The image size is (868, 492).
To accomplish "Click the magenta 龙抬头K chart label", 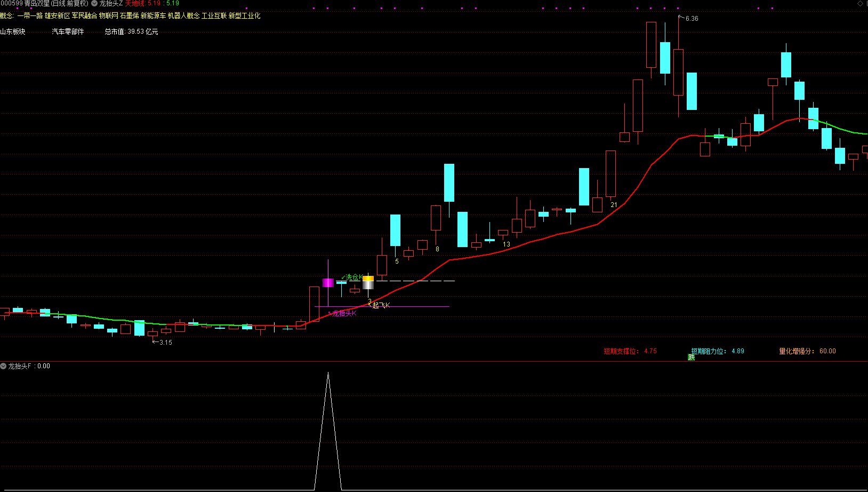I will [343, 314].
